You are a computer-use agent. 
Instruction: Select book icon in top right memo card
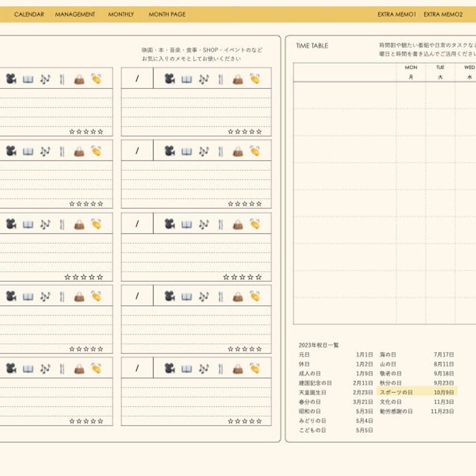click(x=187, y=80)
